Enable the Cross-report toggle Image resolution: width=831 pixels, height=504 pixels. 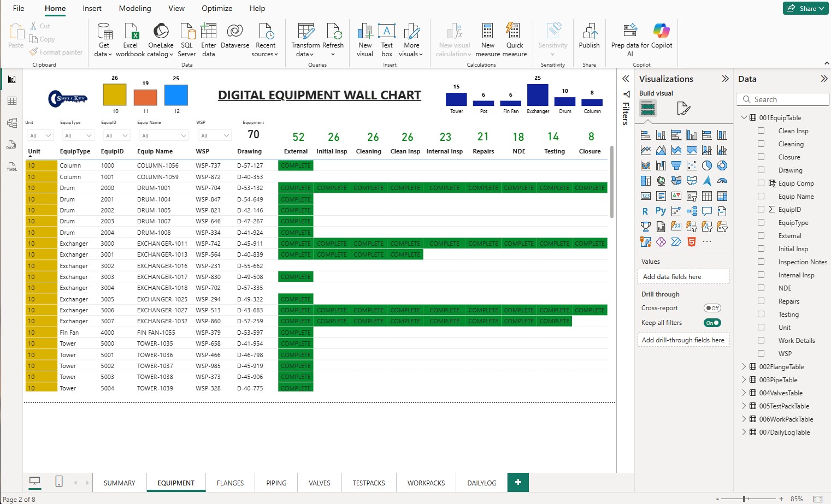point(712,308)
